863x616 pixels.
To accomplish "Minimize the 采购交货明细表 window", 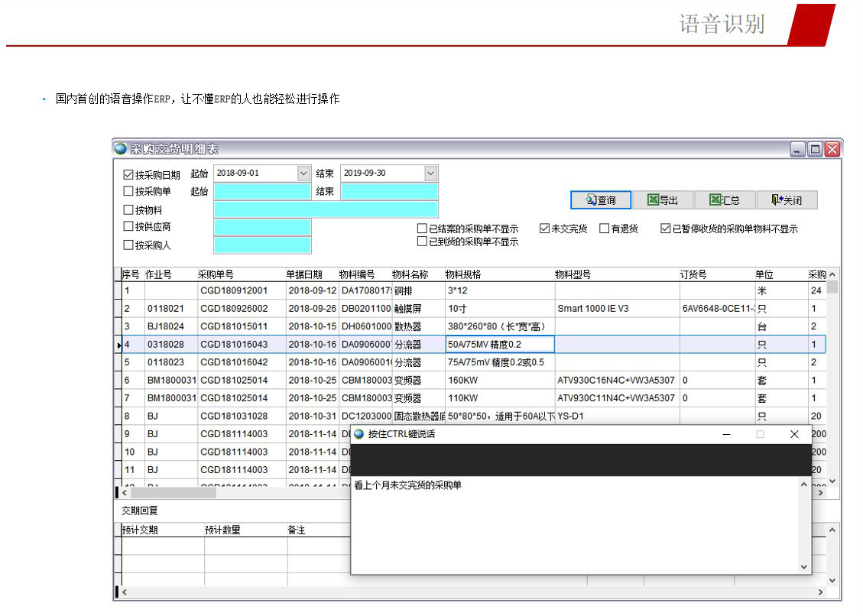I will (799, 150).
